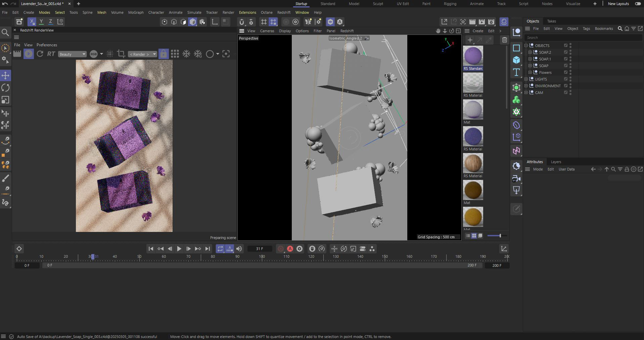The height and width of the screenshot is (340, 644).
Task: Open Attributes Mode menu
Action: click(x=538, y=169)
